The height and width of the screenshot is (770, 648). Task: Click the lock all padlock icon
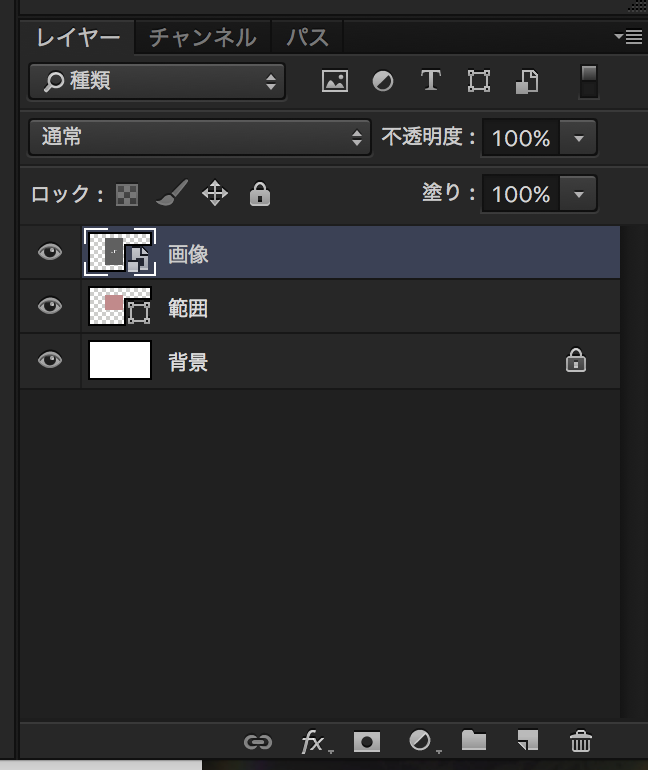pyautogui.click(x=260, y=193)
